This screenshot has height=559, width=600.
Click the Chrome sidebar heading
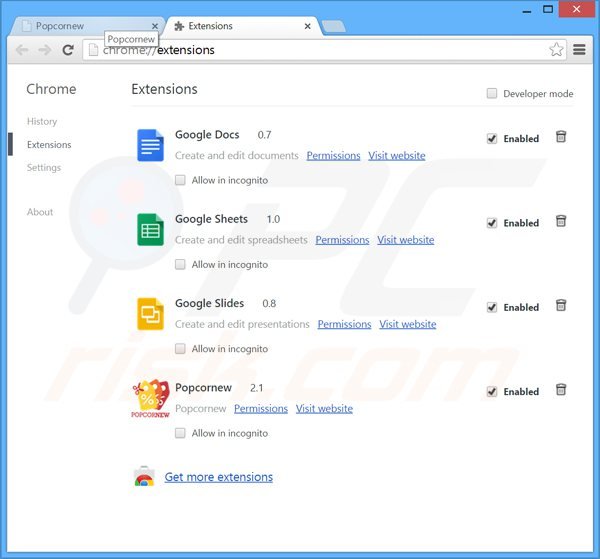[51, 89]
